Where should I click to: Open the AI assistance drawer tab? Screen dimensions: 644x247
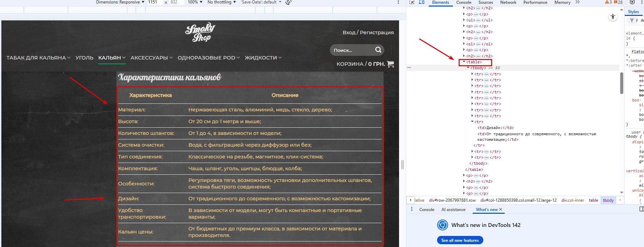tap(453, 210)
